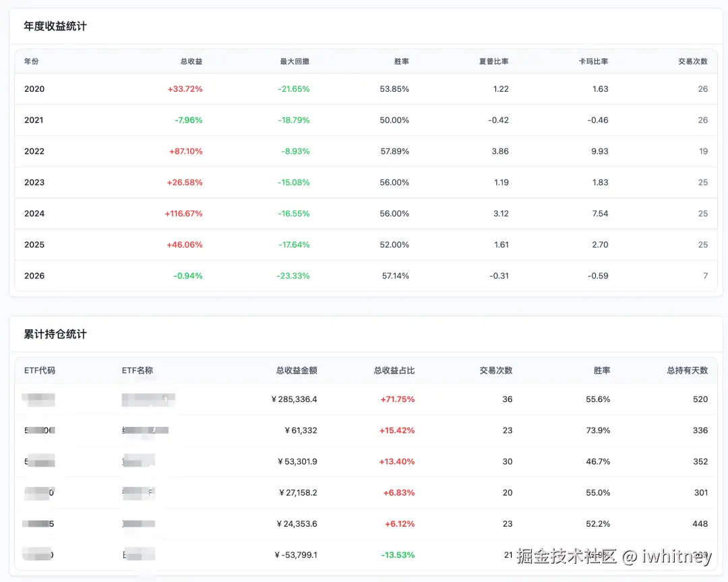Click the -23.33% max drawdown value
Viewport: 728px width, 582px height.
(293, 275)
